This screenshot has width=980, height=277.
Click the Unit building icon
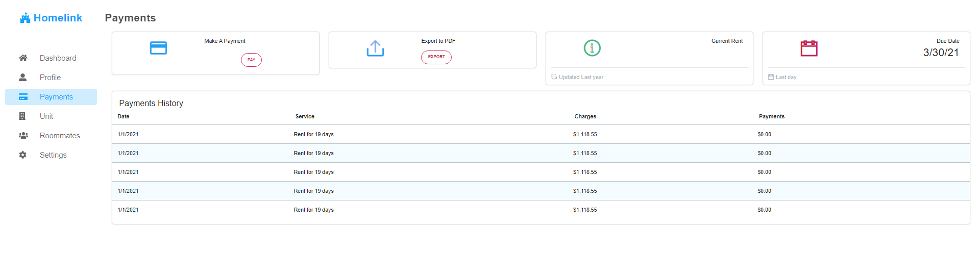pyautogui.click(x=22, y=116)
